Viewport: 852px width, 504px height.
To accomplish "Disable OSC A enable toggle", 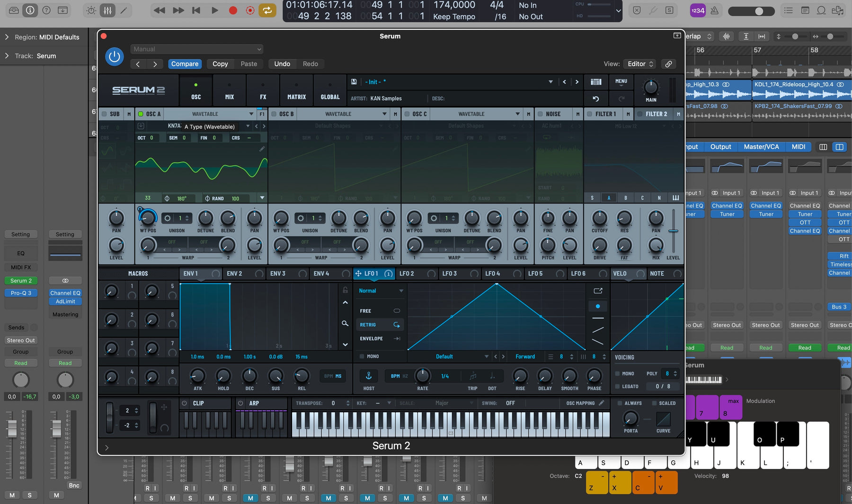I will pyautogui.click(x=141, y=114).
